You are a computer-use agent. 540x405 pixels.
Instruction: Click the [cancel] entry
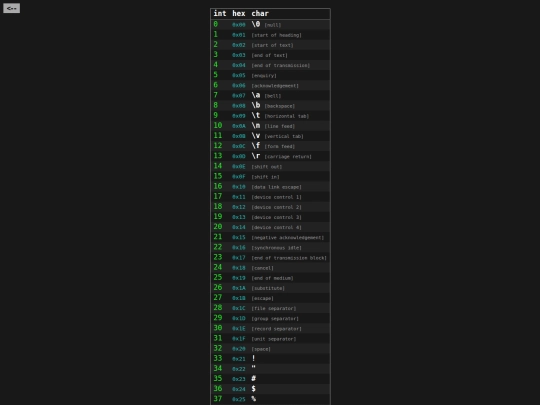262,268
